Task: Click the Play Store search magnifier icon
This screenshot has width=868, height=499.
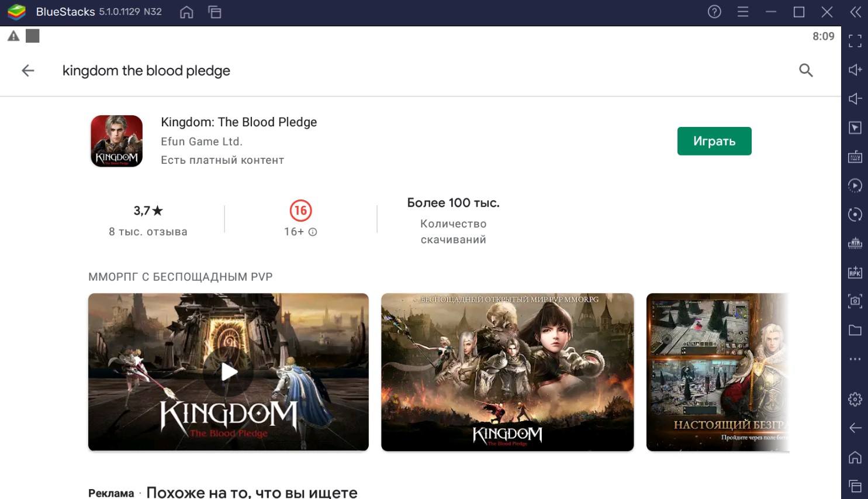Action: pyautogui.click(x=806, y=71)
